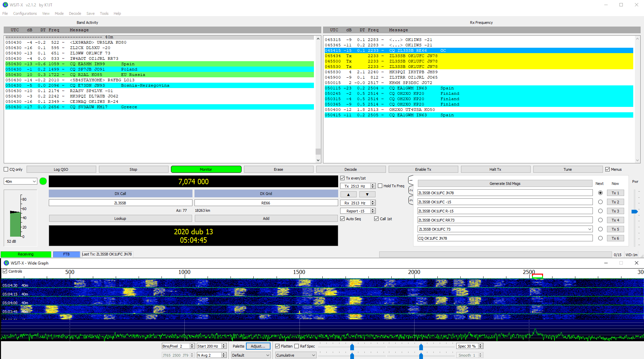Click the red Rx frequency marker on waterfall
Viewport: 644px width, 359px height.
coord(537,276)
